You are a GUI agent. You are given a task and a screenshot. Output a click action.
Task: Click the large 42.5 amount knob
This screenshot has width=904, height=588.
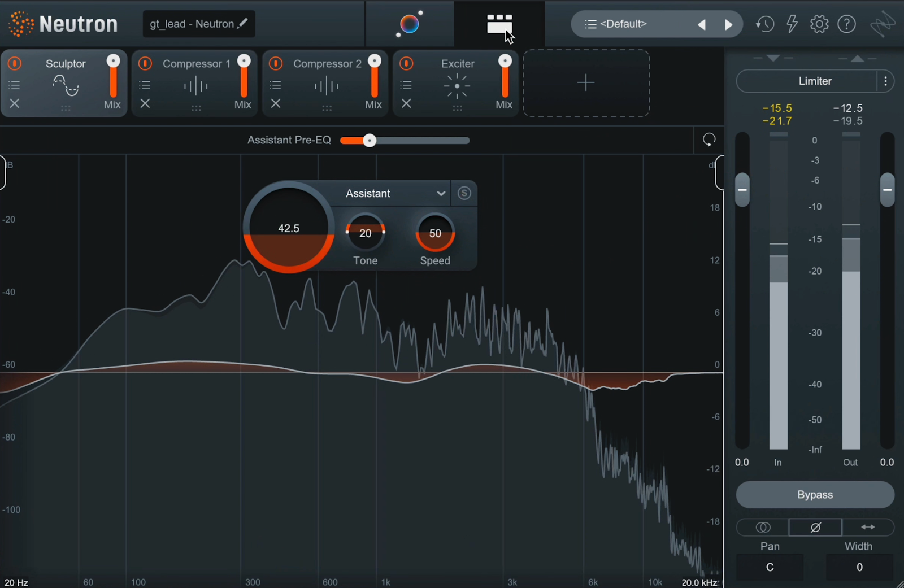(x=289, y=228)
